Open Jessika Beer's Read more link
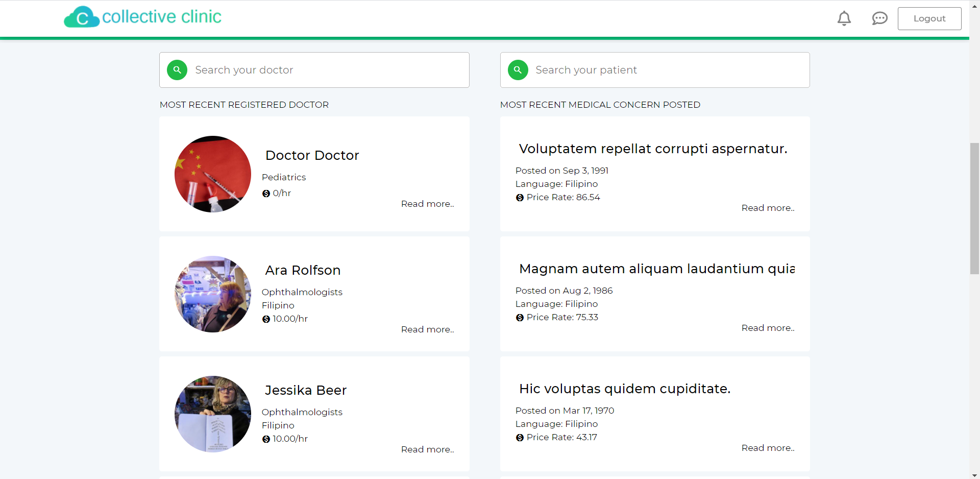 pos(427,449)
